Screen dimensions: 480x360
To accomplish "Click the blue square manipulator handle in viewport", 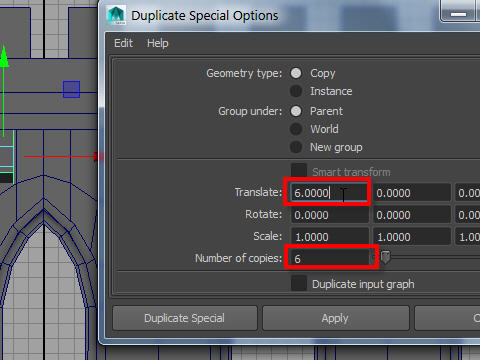I will pos(71,89).
